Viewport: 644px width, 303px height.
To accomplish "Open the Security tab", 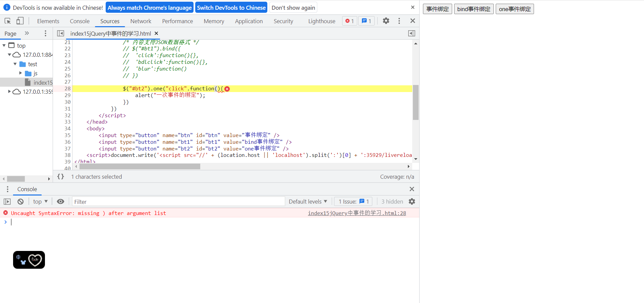I will pos(283,21).
